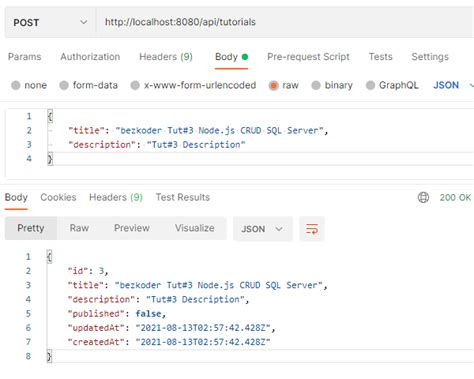Image resolution: width=474 pixels, height=379 pixels.
Task: Open the POST method dropdown
Action: point(50,22)
